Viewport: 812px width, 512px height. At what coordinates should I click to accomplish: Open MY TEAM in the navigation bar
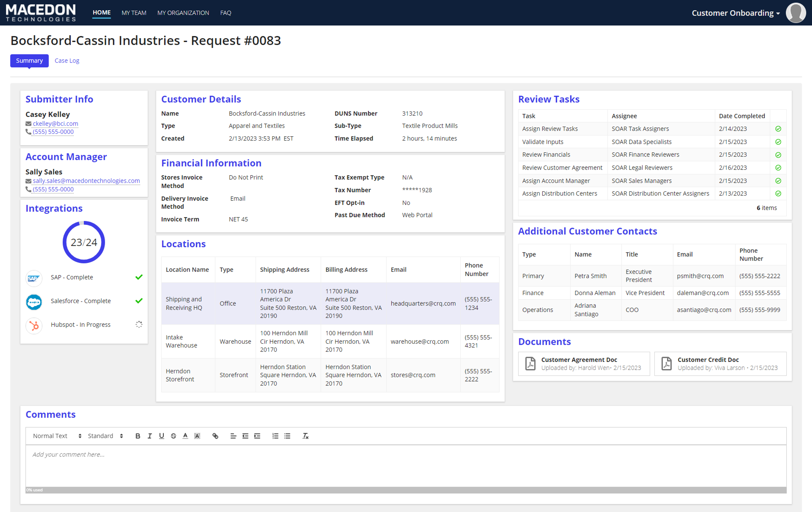click(x=134, y=13)
